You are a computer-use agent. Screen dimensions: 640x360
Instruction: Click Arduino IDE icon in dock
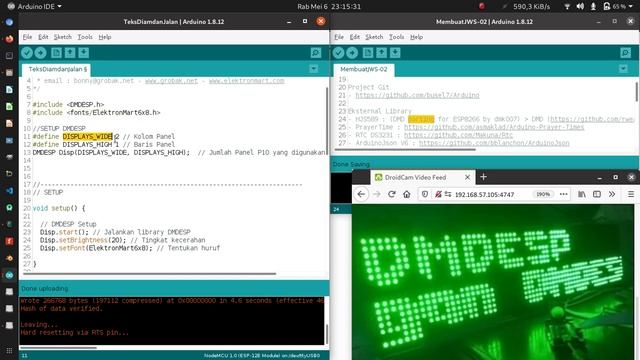pyautogui.click(x=9, y=275)
